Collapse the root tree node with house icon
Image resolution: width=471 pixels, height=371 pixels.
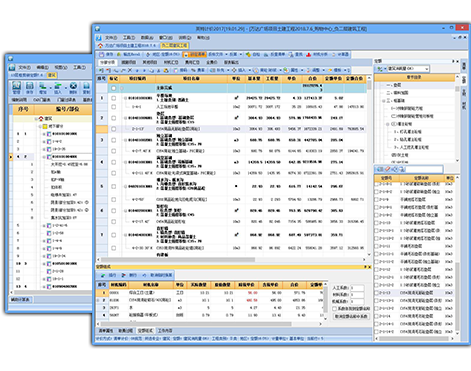36,119
